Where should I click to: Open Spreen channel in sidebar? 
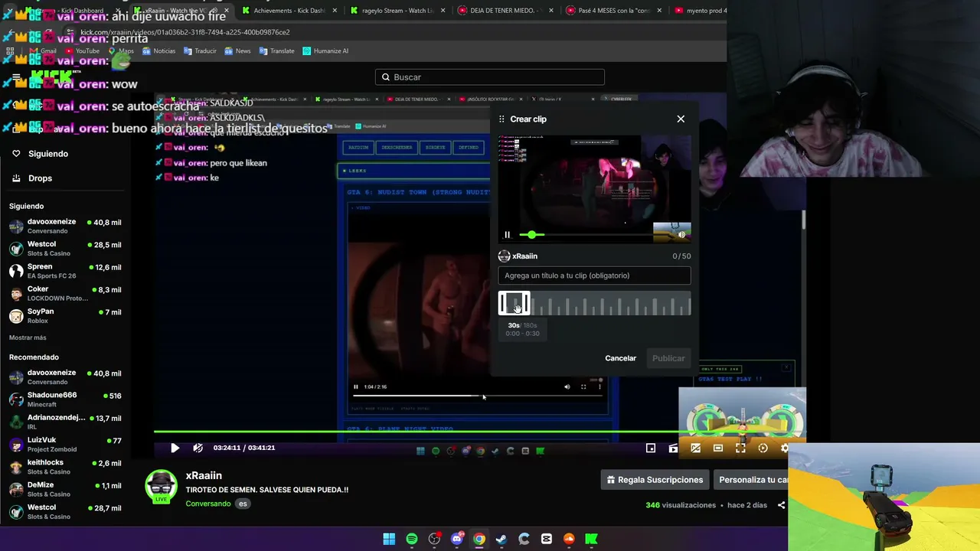pyautogui.click(x=65, y=271)
